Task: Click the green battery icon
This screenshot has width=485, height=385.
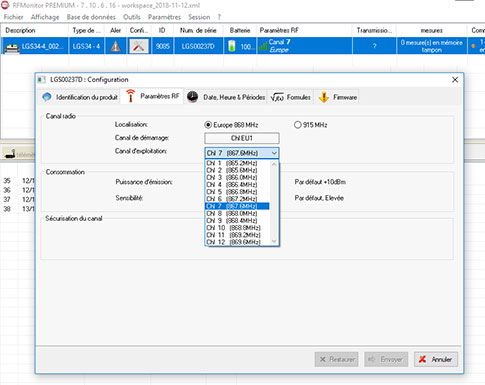Action: click(232, 46)
